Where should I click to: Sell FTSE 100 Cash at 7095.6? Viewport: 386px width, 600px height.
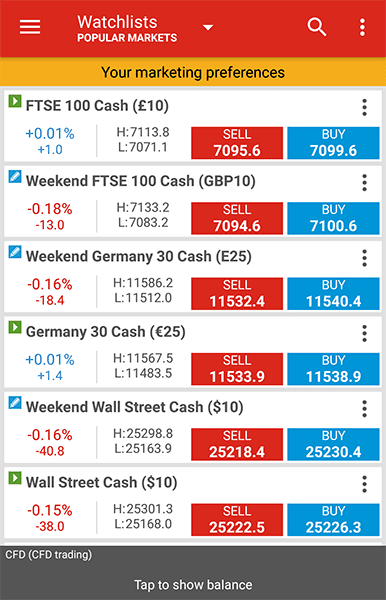pos(237,143)
